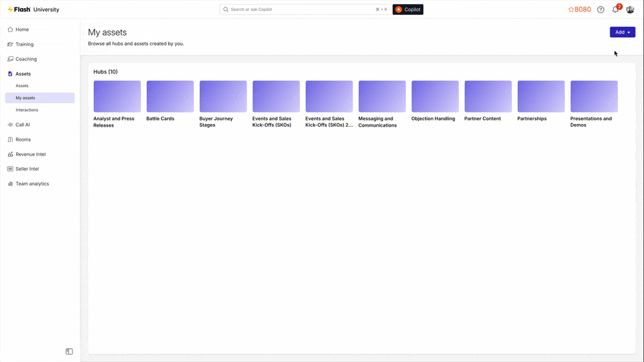Click the Flash University logo
Screen dimensions: 644x362
point(34,9)
